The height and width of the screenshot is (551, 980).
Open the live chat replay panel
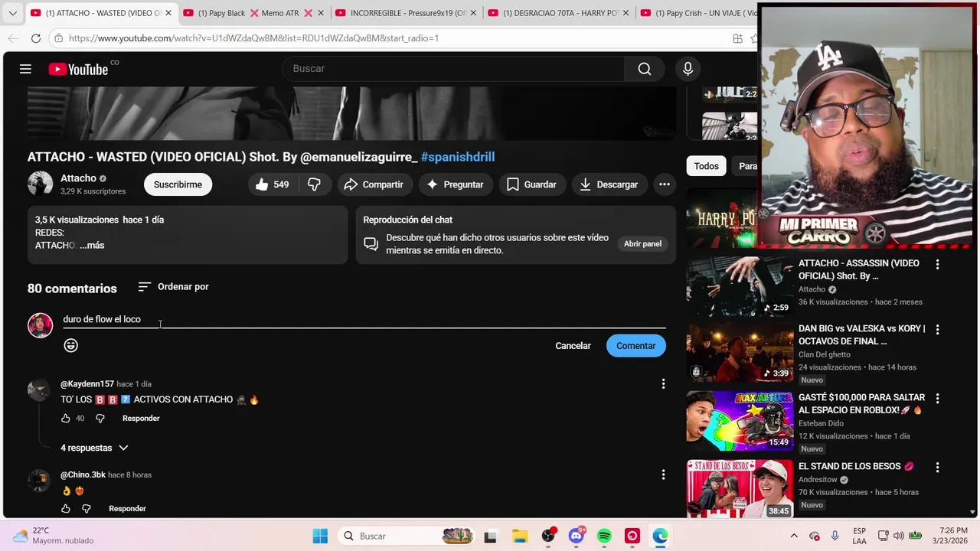[642, 243]
